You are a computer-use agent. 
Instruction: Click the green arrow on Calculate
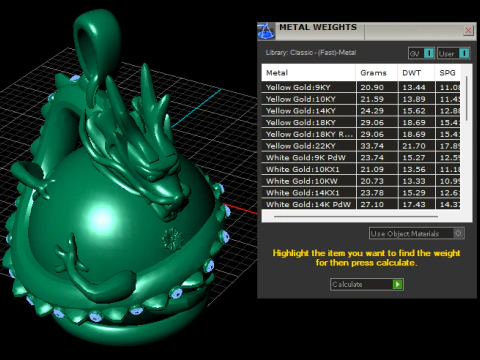pos(397,284)
